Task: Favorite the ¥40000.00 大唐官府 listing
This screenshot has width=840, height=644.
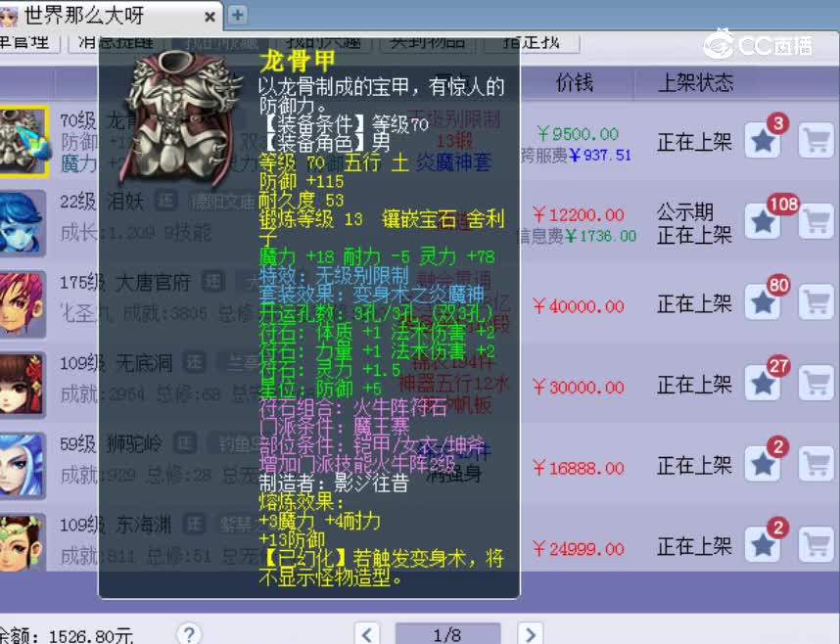Action: 763,302
